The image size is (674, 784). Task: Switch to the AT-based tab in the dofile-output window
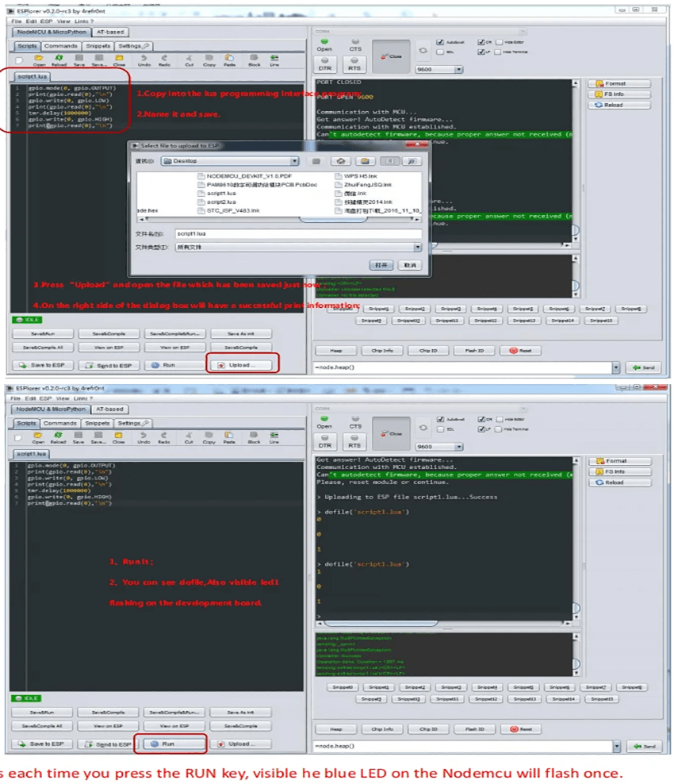[109, 409]
